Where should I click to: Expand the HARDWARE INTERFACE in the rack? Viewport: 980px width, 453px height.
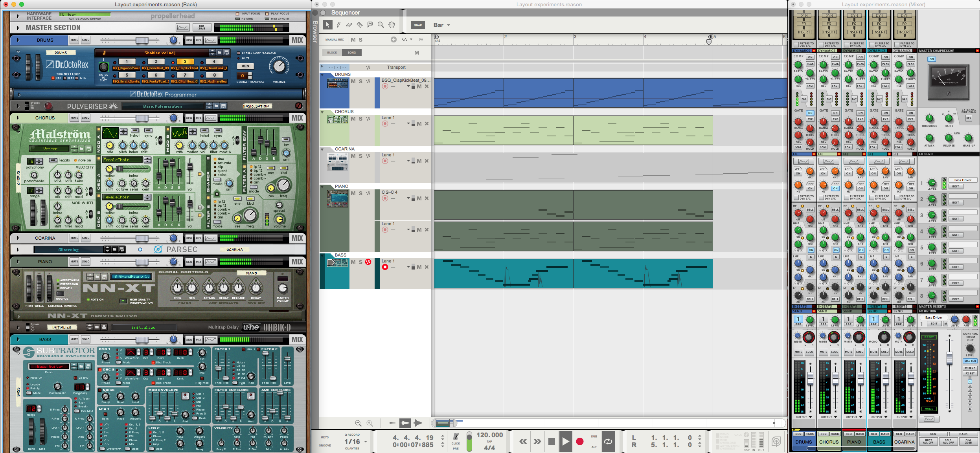(x=18, y=16)
